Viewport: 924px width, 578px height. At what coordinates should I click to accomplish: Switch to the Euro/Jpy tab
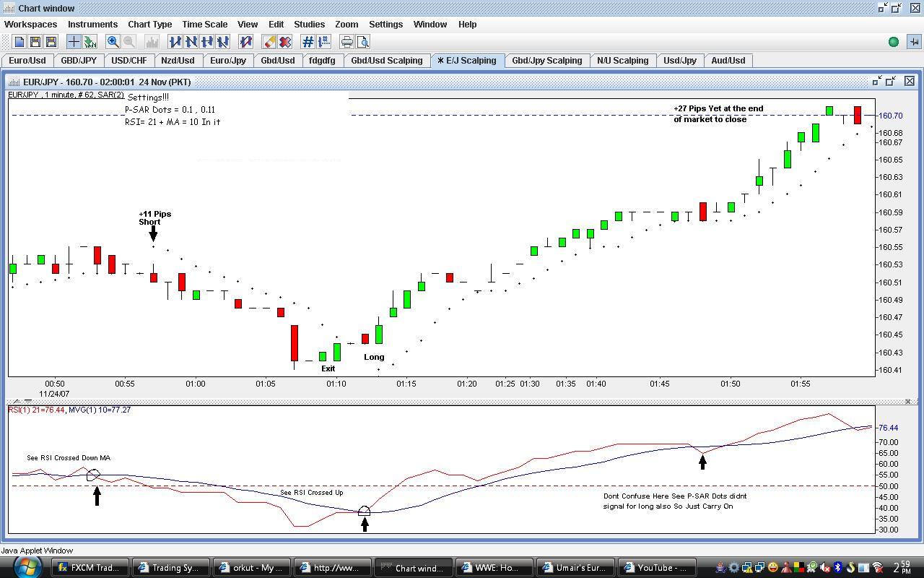coord(228,61)
